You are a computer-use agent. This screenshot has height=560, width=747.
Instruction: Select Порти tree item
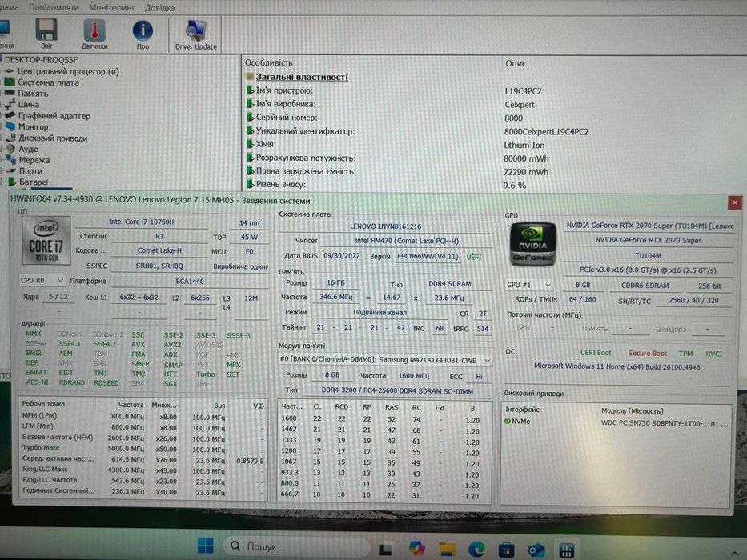[x=30, y=171]
